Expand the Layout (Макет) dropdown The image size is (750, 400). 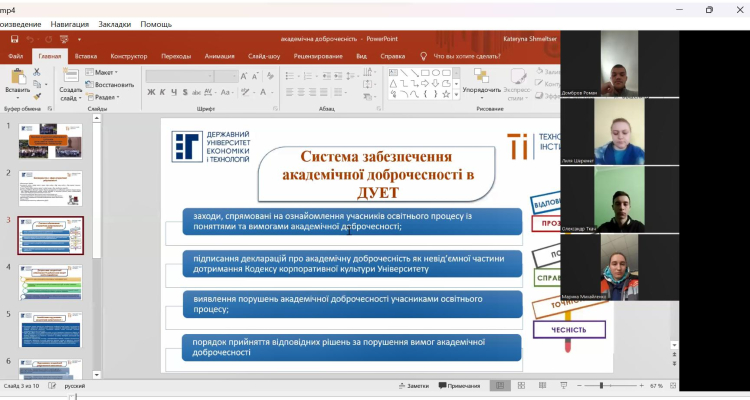tap(105, 72)
